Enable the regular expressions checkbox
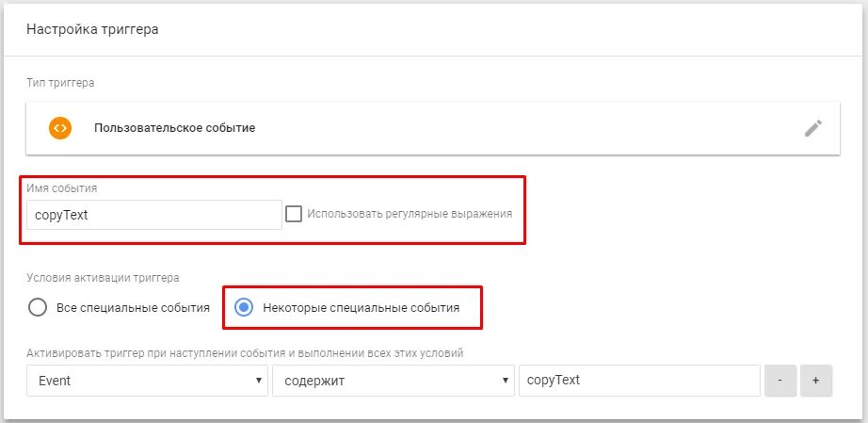 click(x=294, y=214)
